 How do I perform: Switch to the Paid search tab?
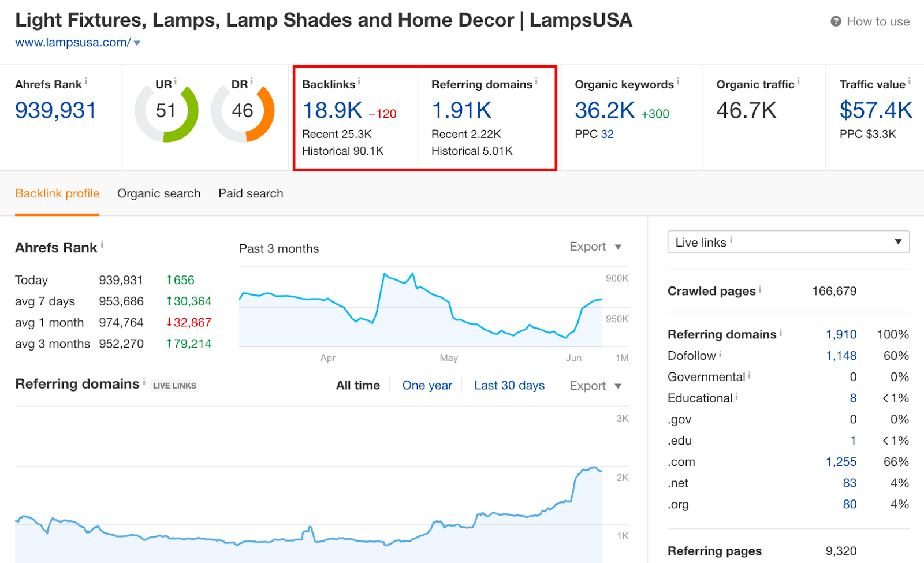click(x=251, y=193)
